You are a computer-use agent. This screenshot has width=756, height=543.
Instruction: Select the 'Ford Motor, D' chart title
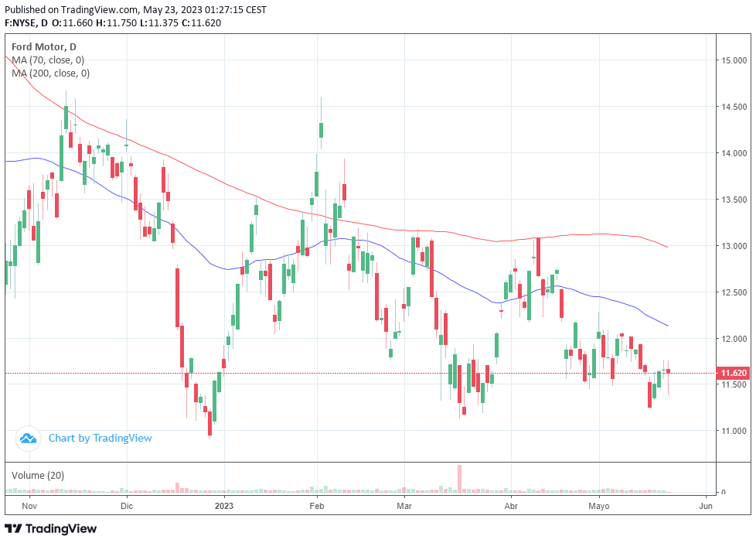[44, 47]
